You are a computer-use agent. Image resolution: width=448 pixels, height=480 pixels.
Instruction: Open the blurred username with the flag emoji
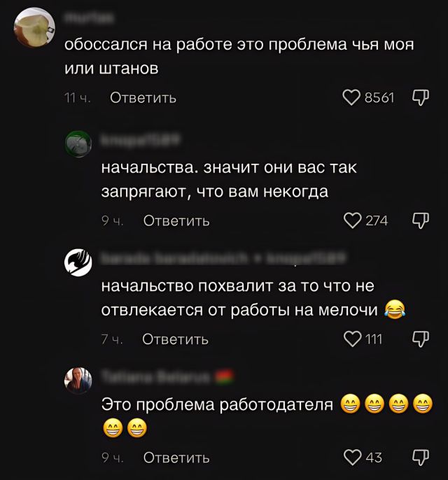click(167, 377)
